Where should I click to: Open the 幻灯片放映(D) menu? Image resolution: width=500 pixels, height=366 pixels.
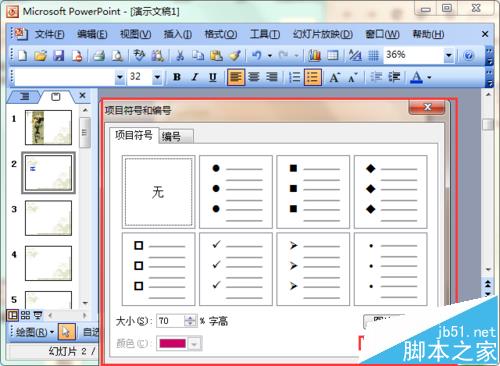pos(323,34)
